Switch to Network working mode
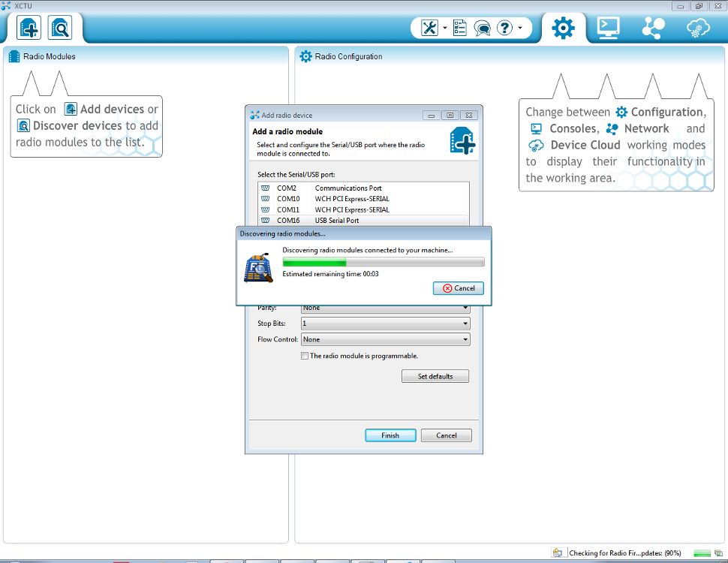Image resolution: width=728 pixels, height=563 pixels. point(653,28)
